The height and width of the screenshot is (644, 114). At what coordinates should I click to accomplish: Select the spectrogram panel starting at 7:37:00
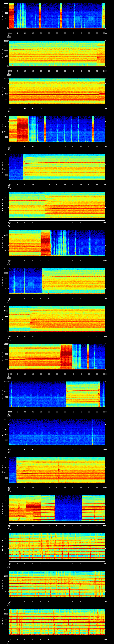click(57, 584)
